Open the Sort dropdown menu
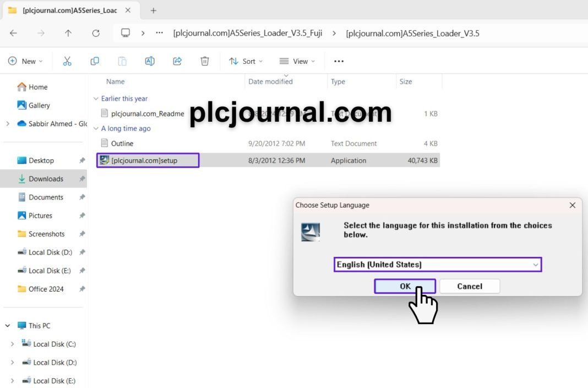588x388 pixels. coord(246,61)
